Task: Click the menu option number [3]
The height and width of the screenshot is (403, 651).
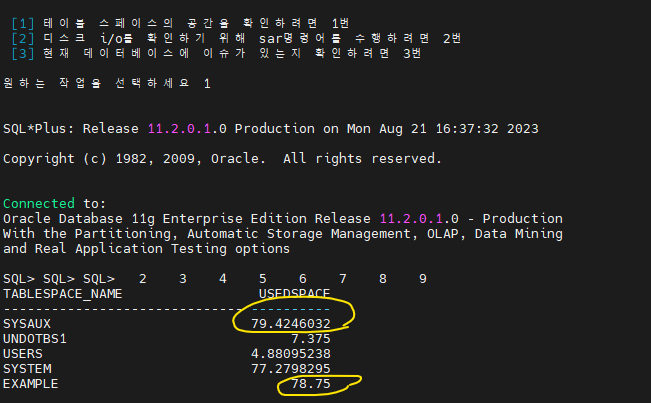Action: [23, 54]
